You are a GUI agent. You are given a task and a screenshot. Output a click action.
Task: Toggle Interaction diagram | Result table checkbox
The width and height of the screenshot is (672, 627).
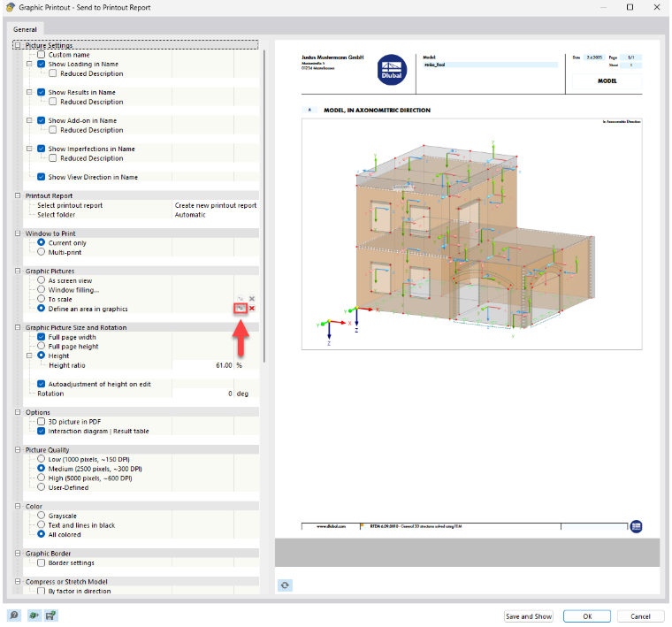(x=42, y=432)
